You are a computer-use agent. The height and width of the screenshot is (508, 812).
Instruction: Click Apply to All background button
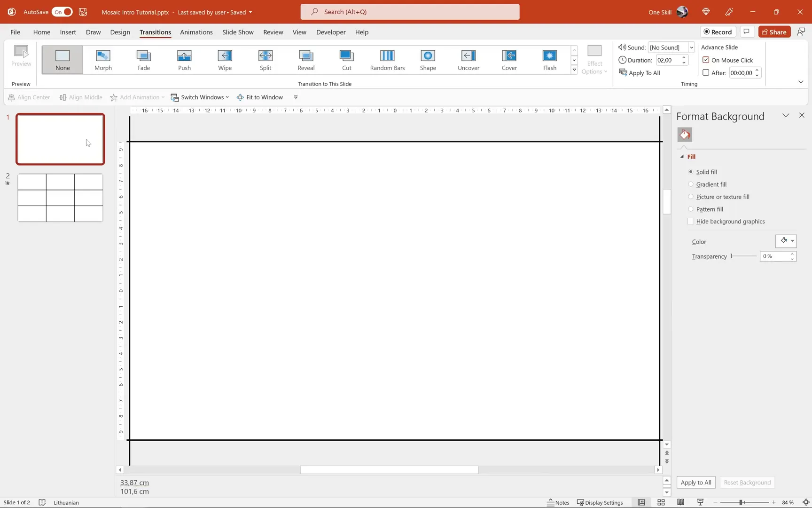pyautogui.click(x=696, y=482)
